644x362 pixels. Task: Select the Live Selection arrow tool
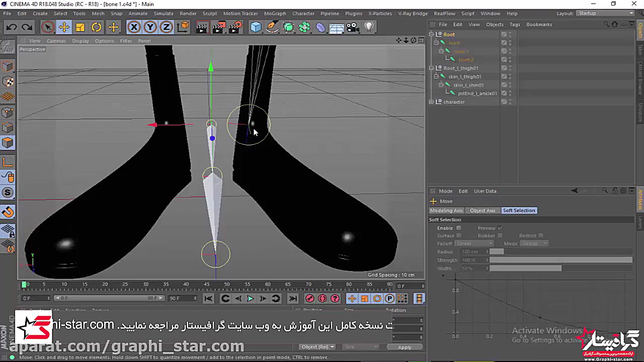48,27
